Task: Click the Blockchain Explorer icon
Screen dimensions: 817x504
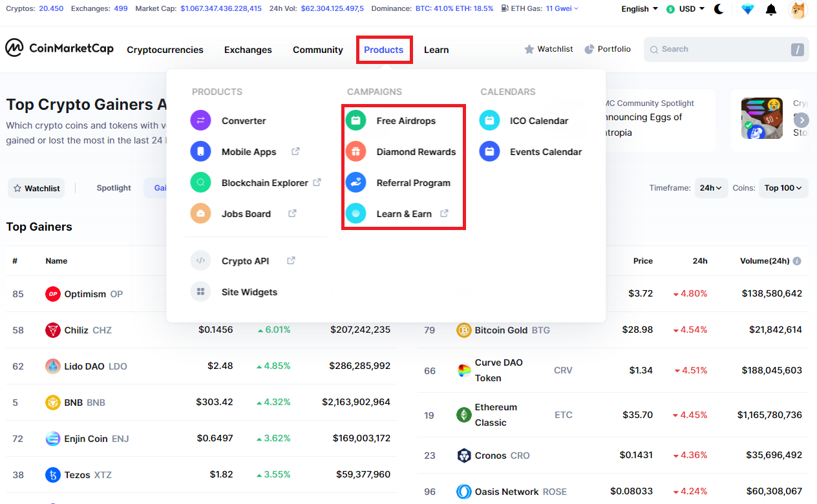Action: click(200, 182)
